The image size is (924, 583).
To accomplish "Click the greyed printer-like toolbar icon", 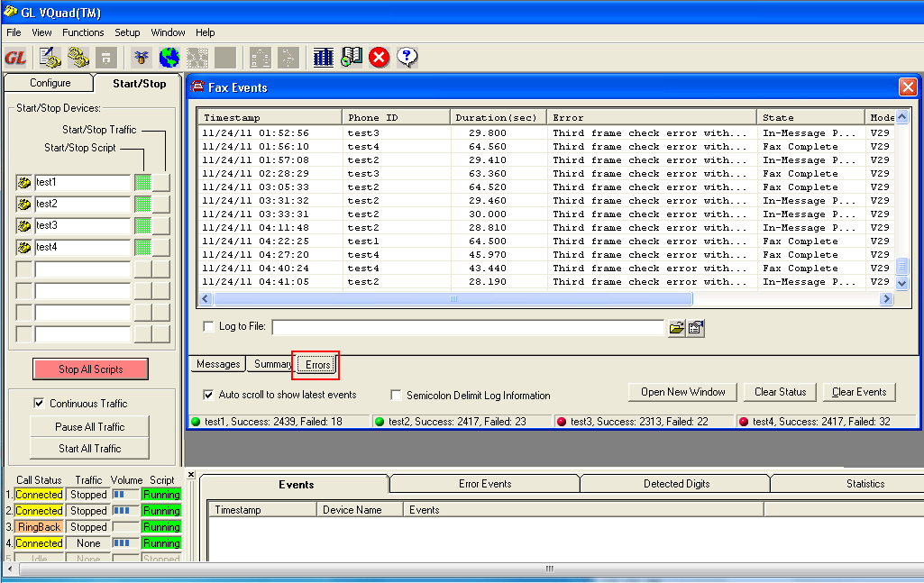I will click(x=106, y=58).
